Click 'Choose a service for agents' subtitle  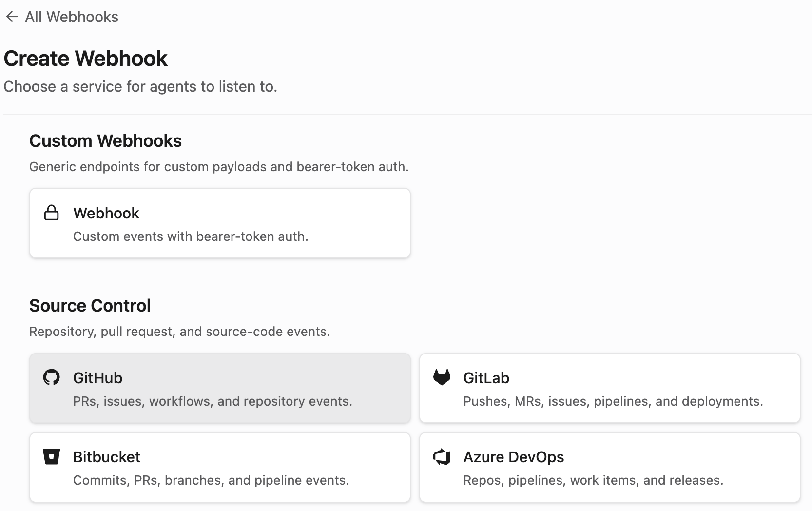(140, 86)
